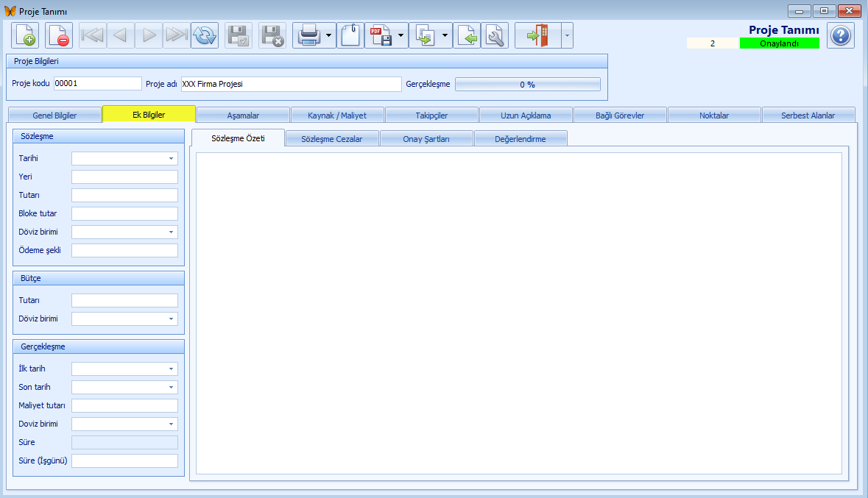The width and height of the screenshot is (868, 498).
Task: Expand the printer options dropdown arrow
Action: pyautogui.click(x=328, y=35)
